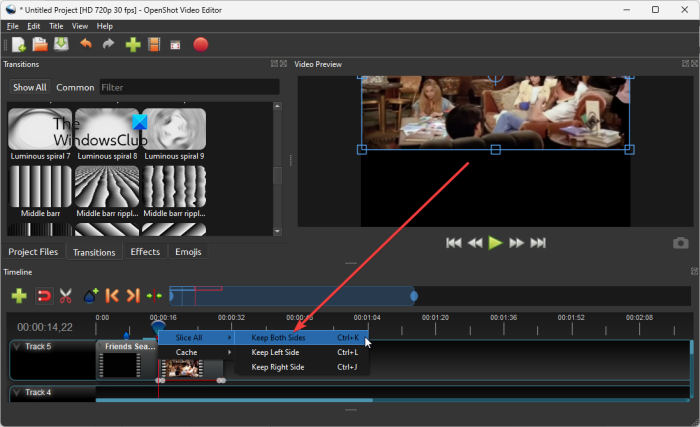This screenshot has width=700, height=427.
Task: Select the Luminous spiral 8 transition
Action: tap(107, 134)
